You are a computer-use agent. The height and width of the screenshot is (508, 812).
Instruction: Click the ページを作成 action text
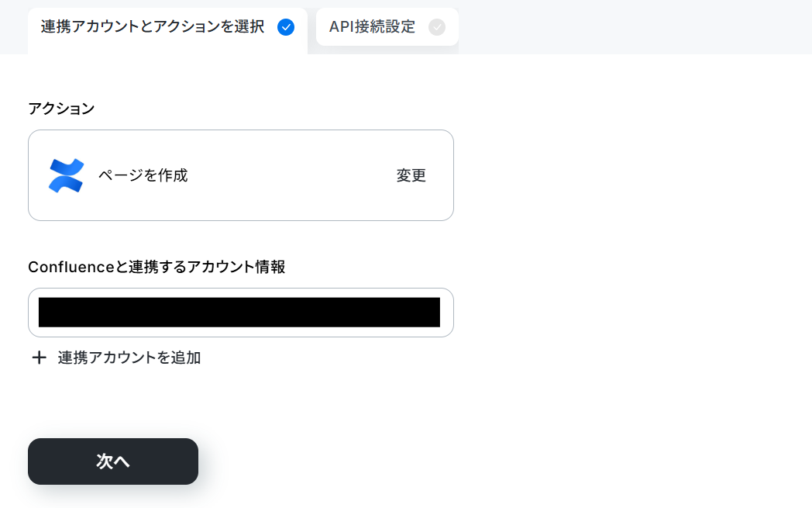coord(143,176)
